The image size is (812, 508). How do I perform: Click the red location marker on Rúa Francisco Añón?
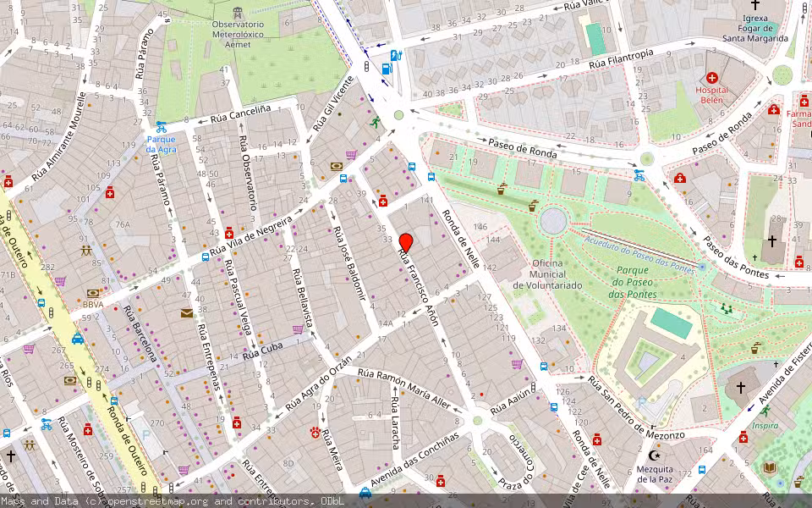pyautogui.click(x=406, y=243)
